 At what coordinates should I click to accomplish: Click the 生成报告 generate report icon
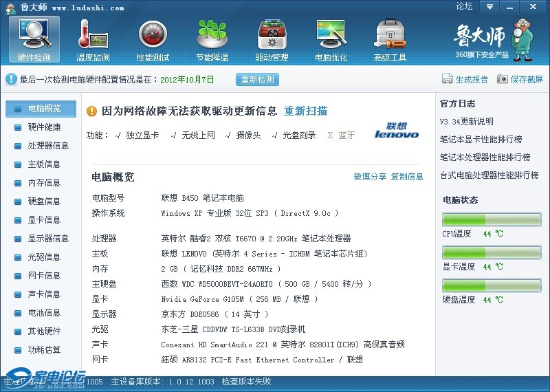[448, 79]
